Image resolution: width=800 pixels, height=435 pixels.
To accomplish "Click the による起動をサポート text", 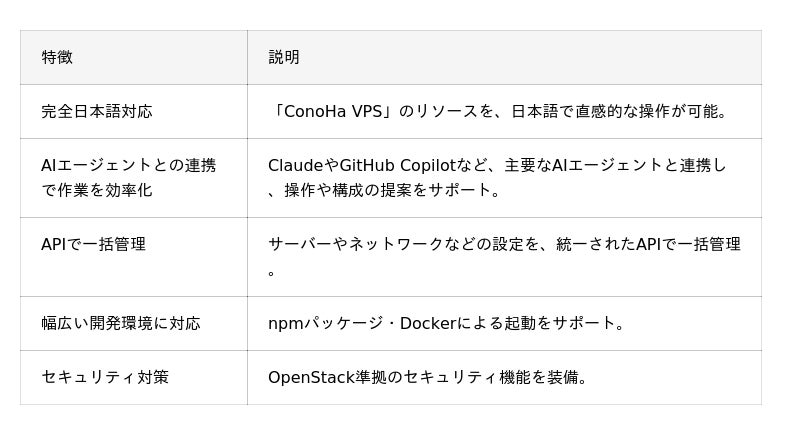I will pos(540,323).
